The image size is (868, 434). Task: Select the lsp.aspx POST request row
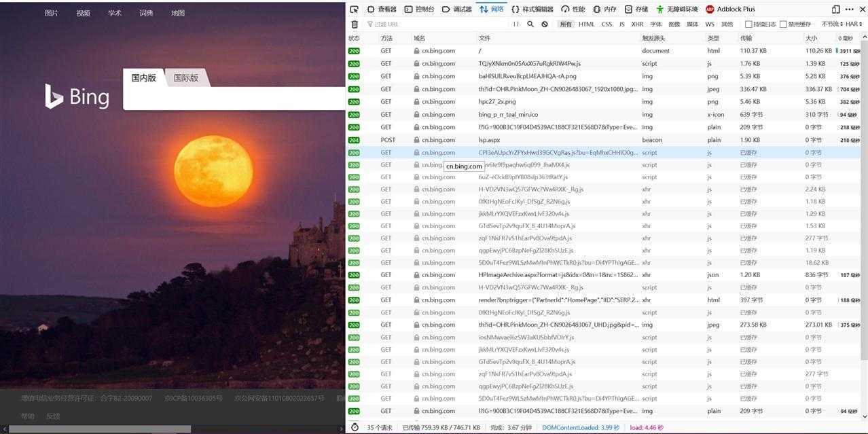click(x=604, y=140)
